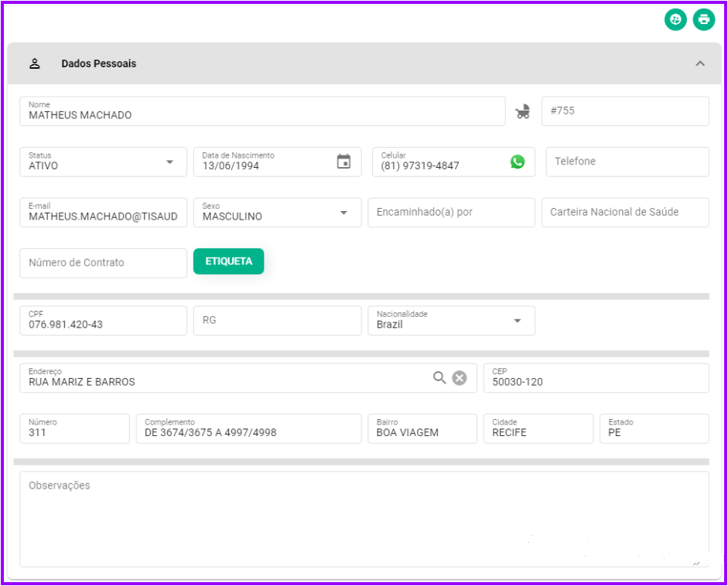This screenshot has width=728, height=586.
Task: Open the Sexo dropdown showing MASCULINO
Action: point(277,213)
